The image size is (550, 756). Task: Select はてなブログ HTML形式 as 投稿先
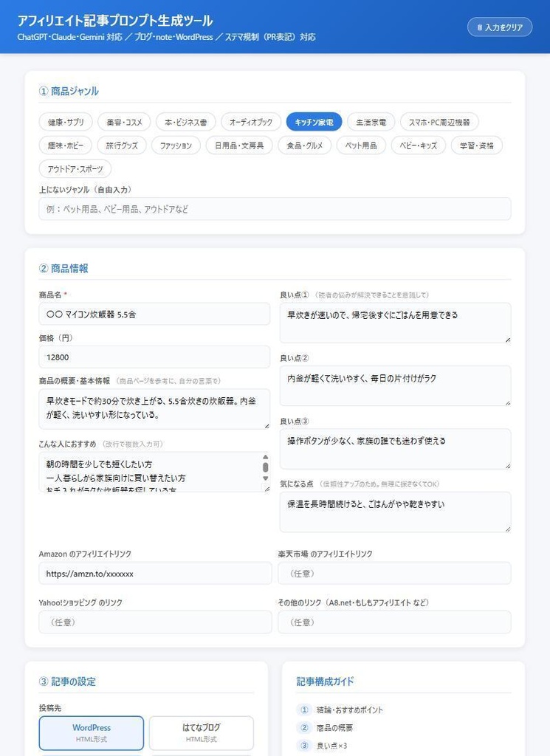(x=202, y=733)
